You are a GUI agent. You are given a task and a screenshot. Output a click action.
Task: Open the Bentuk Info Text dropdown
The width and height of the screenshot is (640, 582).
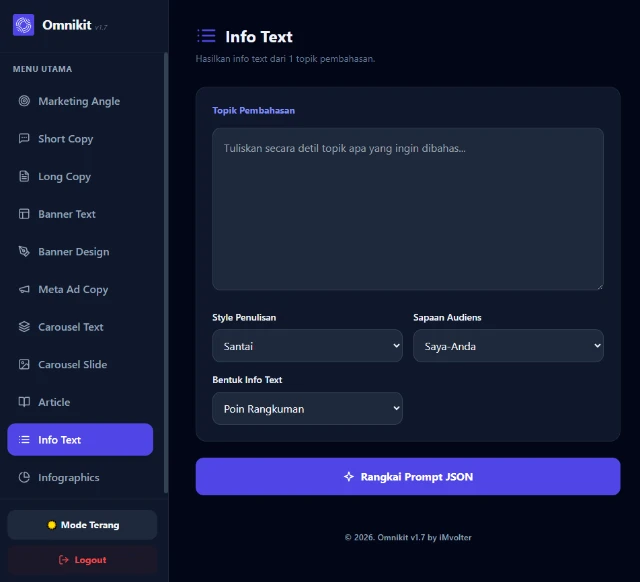[307, 409]
